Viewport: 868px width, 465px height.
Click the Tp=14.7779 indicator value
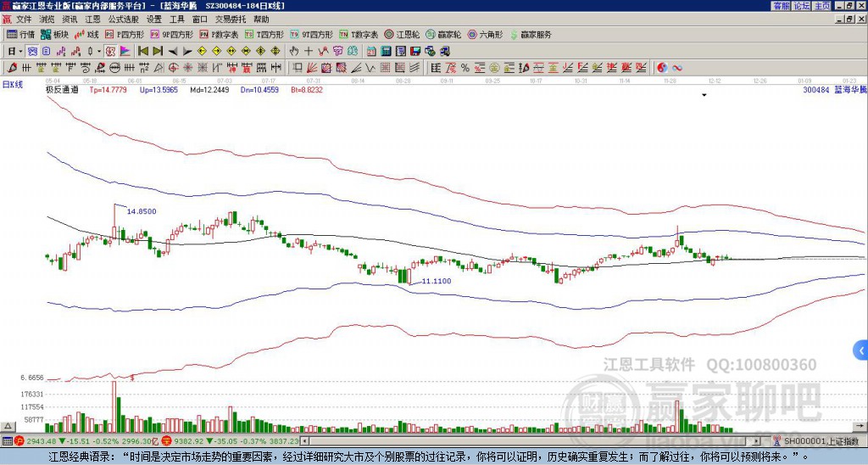108,89
